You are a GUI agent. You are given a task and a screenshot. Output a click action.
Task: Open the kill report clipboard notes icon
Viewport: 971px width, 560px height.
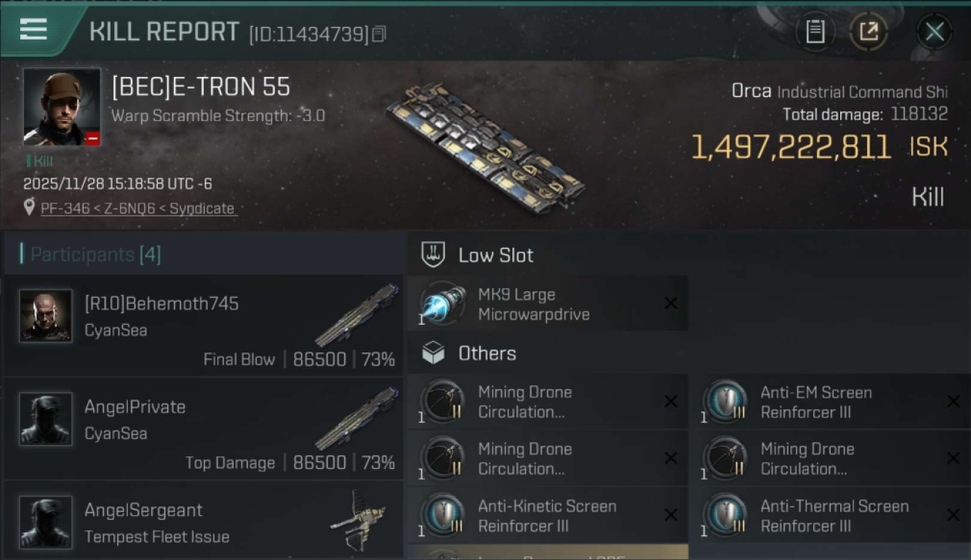(815, 31)
